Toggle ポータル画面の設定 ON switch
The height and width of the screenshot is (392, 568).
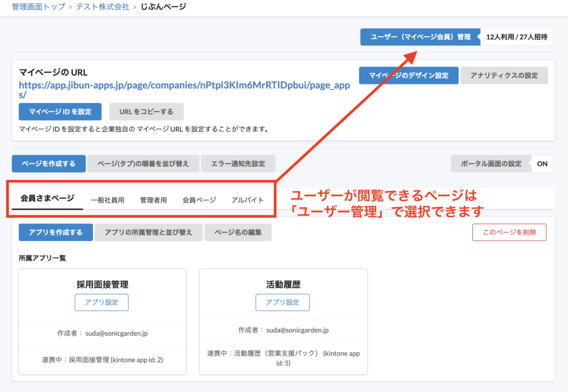coord(542,164)
